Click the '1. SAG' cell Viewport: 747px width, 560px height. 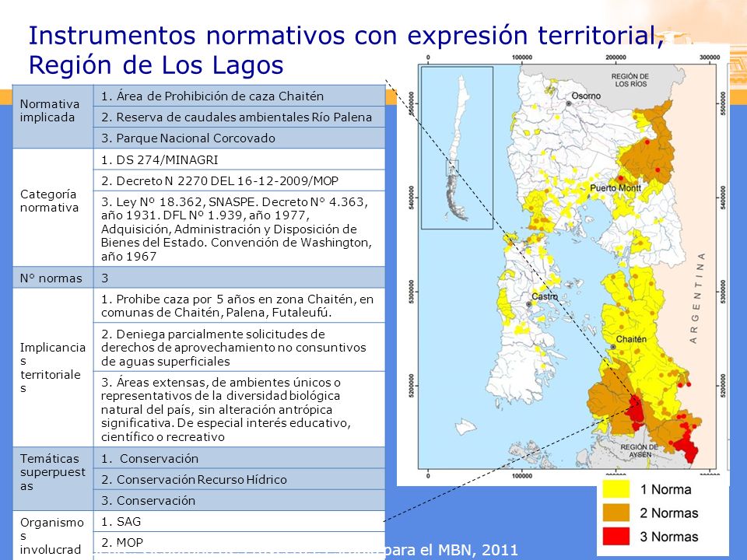239,521
